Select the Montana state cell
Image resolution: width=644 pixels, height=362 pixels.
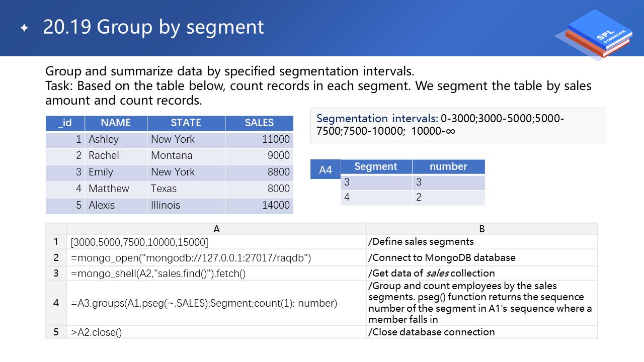tap(186, 156)
